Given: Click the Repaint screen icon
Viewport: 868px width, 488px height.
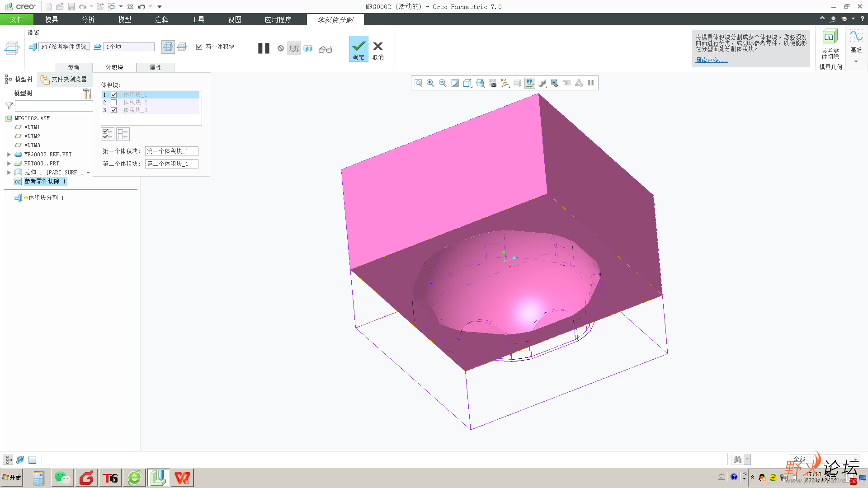Looking at the screenshot, I should pos(455,83).
